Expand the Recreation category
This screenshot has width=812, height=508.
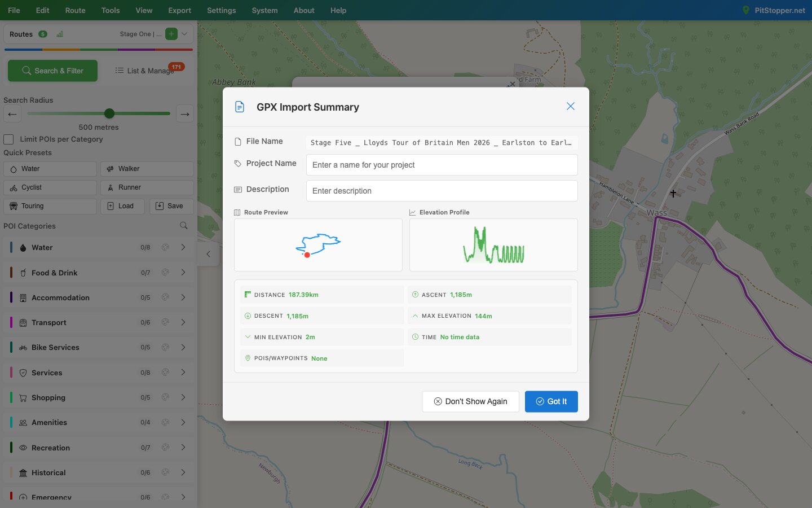[x=183, y=448]
